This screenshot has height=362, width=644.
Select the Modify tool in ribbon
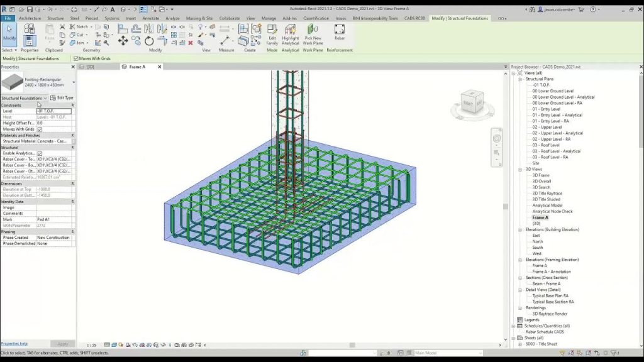coord(9,33)
